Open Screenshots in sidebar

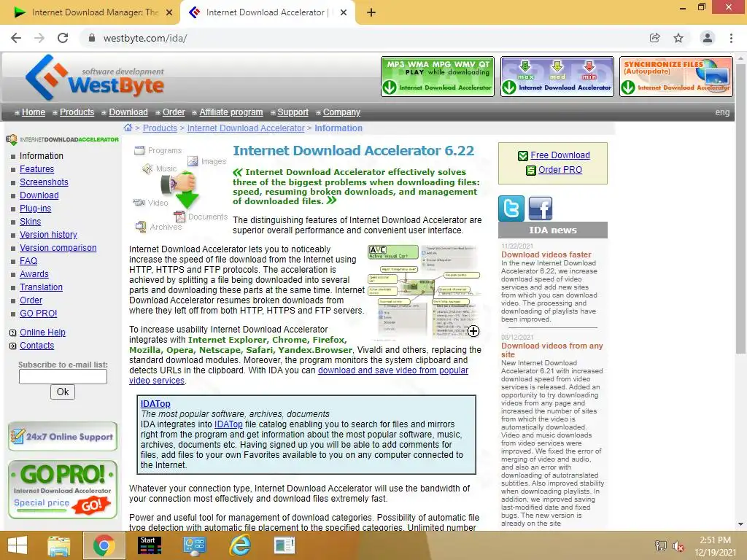click(x=44, y=182)
